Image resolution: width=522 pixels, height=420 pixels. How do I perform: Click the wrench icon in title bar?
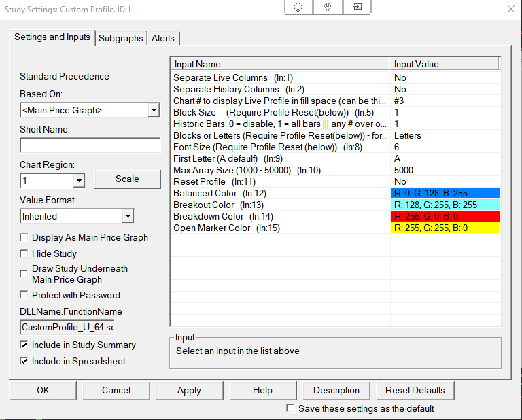(328, 7)
